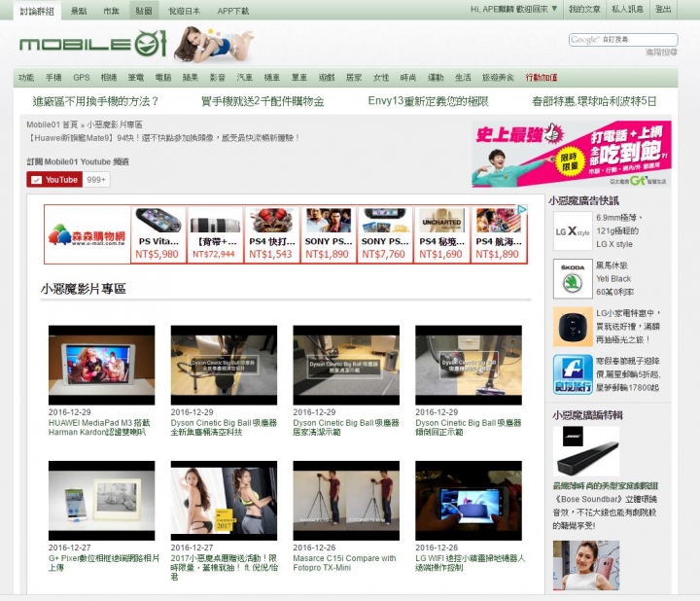Play the Dyson 全新集塵桶清空科技 video thumbnail
This screenshot has height=601, width=700.
[x=225, y=366]
